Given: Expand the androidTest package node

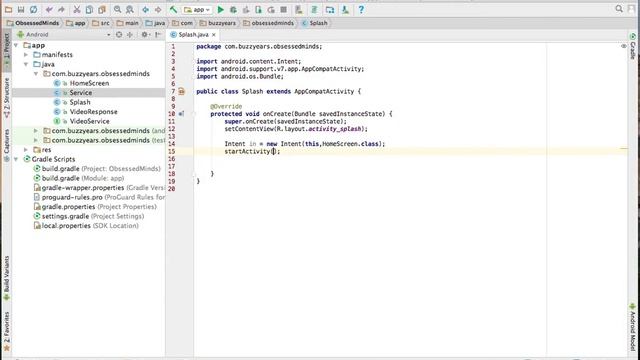Looking at the screenshot, I should pyautogui.click(x=36, y=131).
